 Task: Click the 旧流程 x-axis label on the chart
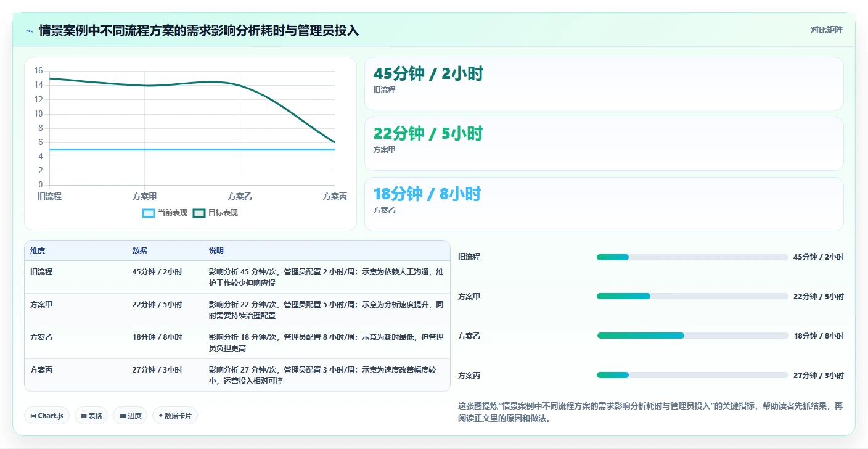49,197
